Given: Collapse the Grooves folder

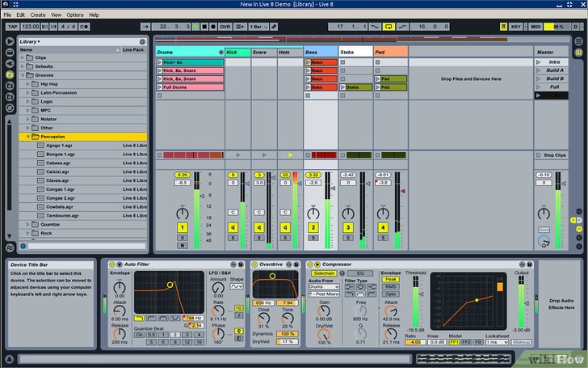Looking at the screenshot, I should coord(23,75).
